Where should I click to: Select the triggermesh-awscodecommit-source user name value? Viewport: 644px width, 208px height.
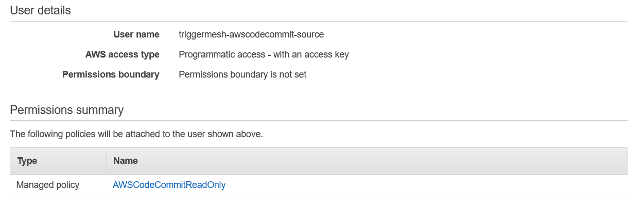coord(251,35)
